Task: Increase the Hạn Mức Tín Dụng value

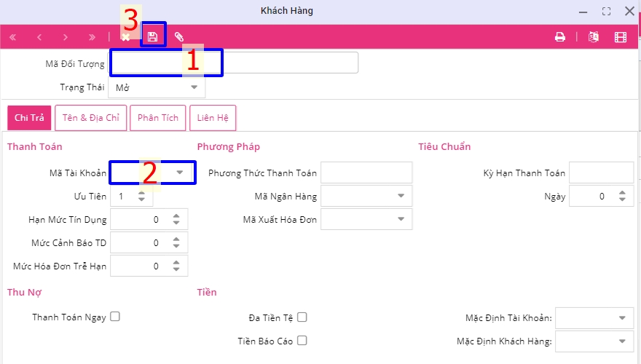Action: [176, 215]
